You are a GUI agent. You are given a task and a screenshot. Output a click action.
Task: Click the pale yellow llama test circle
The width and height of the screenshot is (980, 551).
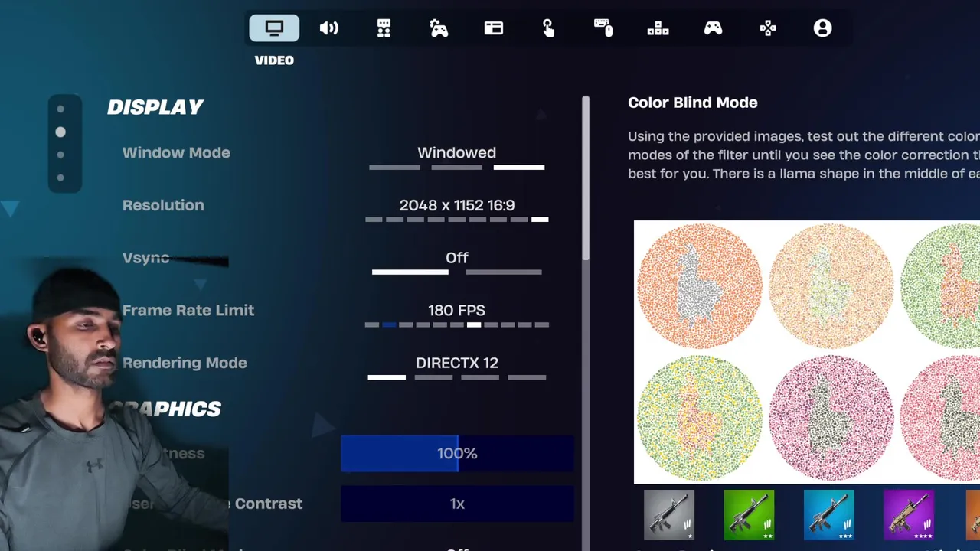click(x=831, y=285)
